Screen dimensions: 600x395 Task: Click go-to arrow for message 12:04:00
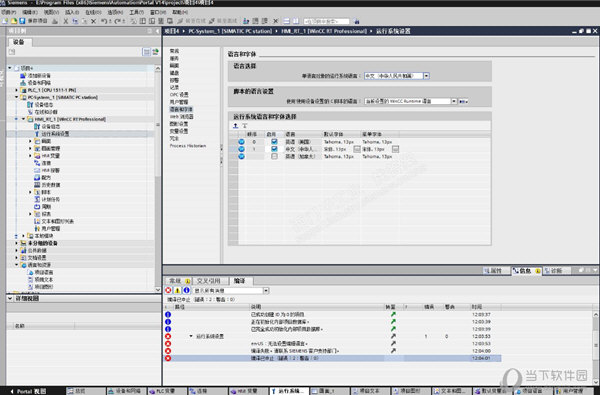393,351
